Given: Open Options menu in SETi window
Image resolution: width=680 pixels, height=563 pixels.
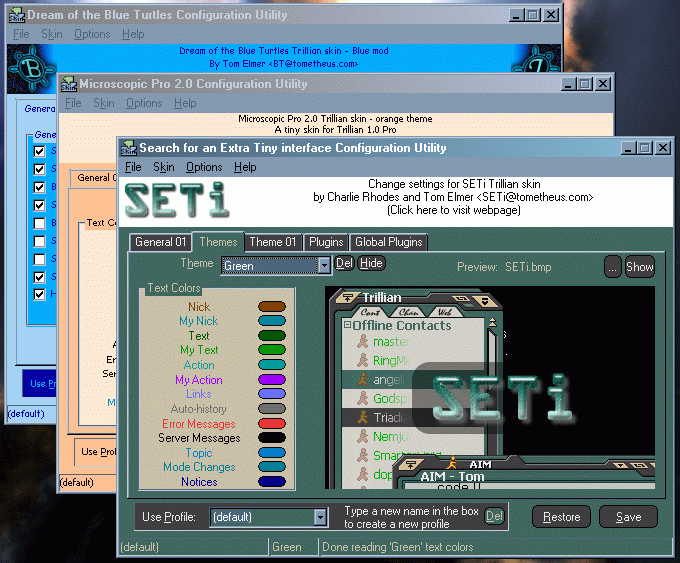Looking at the screenshot, I should 204,167.
